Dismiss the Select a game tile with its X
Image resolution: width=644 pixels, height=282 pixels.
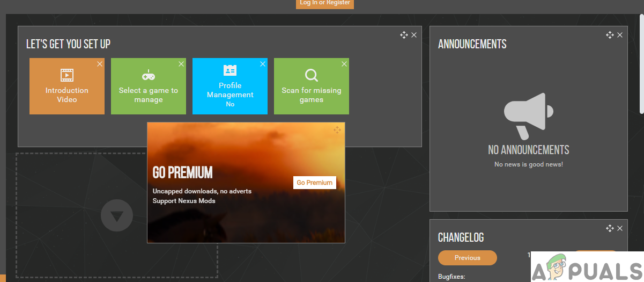pyautogui.click(x=181, y=64)
